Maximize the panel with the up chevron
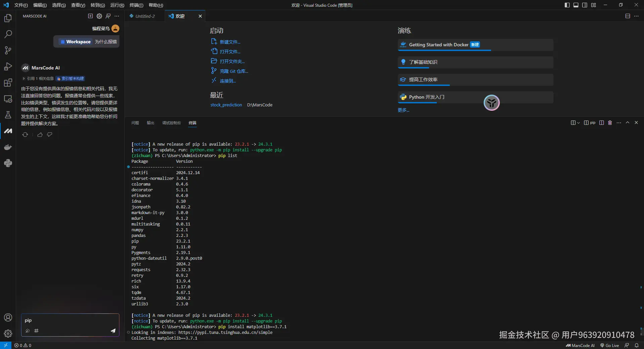This screenshot has width=644, height=349. (x=628, y=123)
